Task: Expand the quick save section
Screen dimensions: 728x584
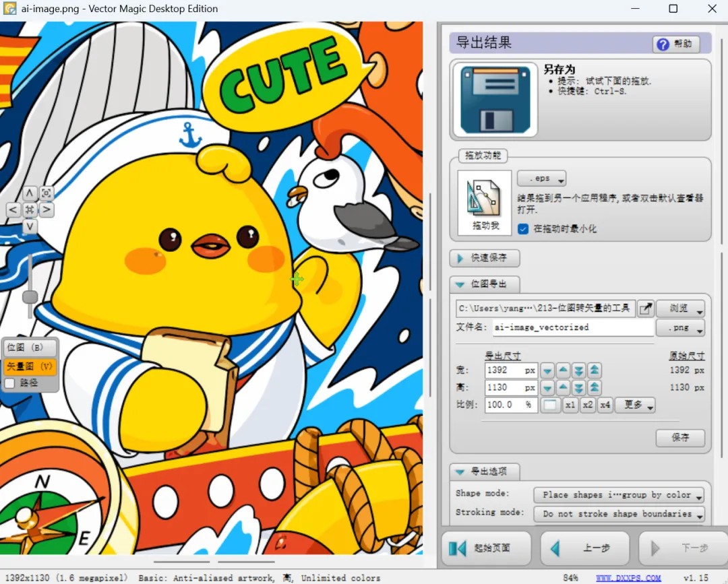Action: coord(485,258)
